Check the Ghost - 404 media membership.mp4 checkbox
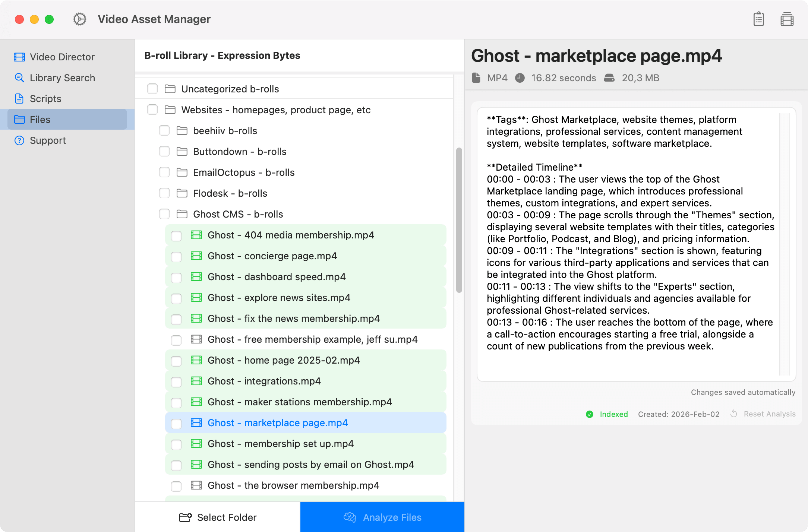The height and width of the screenshot is (532, 808). (x=176, y=235)
